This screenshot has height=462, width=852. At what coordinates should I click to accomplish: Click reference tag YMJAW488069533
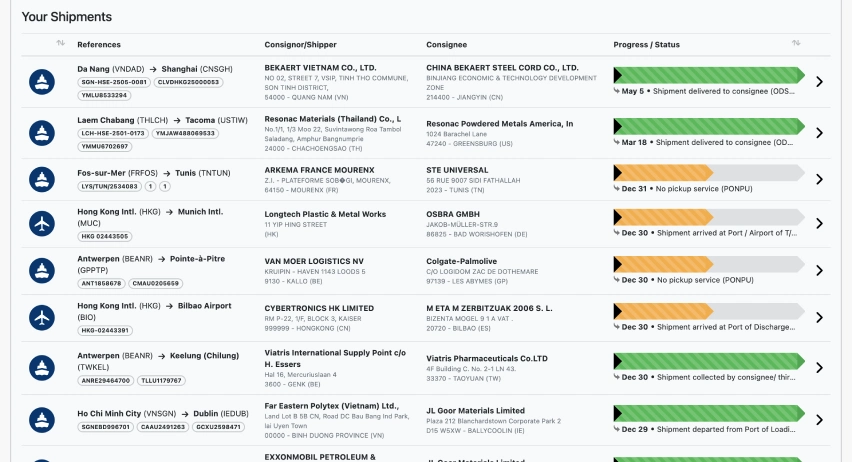[x=185, y=133]
